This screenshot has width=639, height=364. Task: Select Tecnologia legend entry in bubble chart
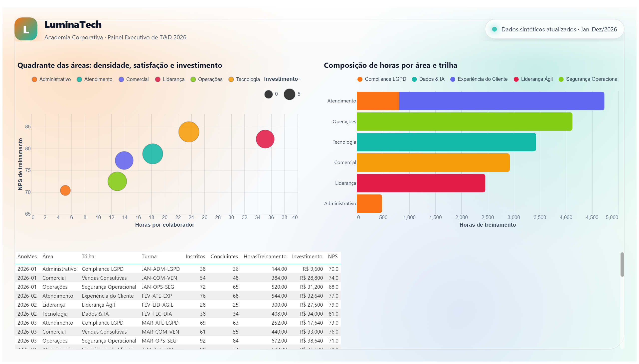(x=244, y=80)
